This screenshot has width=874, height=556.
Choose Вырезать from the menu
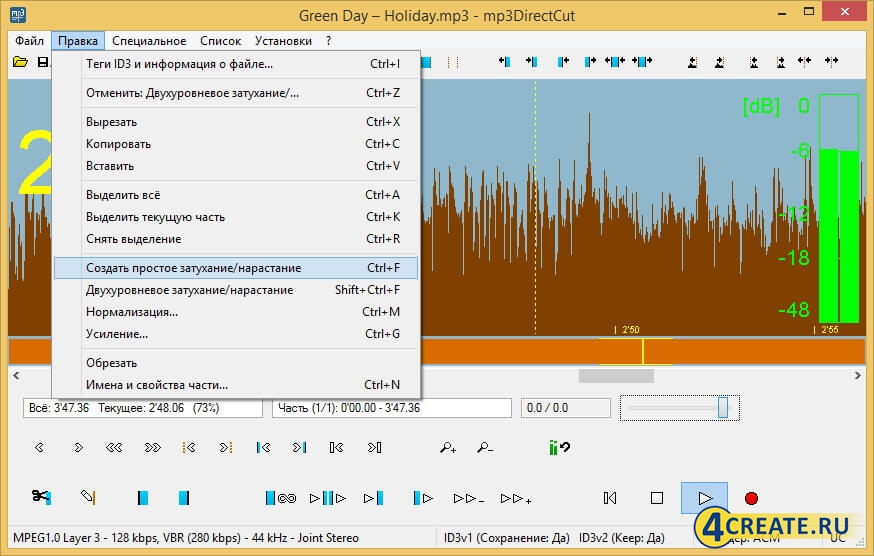[x=236, y=122]
